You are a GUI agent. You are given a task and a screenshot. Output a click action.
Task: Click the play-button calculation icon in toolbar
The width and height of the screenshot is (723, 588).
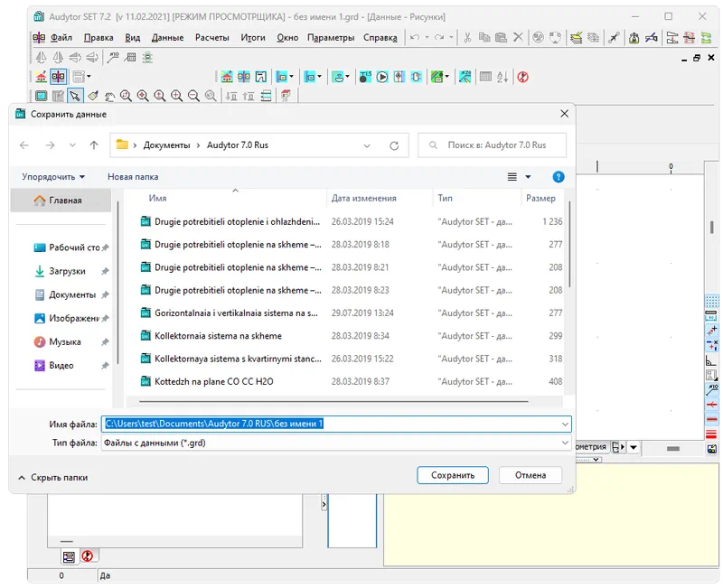coord(382,77)
